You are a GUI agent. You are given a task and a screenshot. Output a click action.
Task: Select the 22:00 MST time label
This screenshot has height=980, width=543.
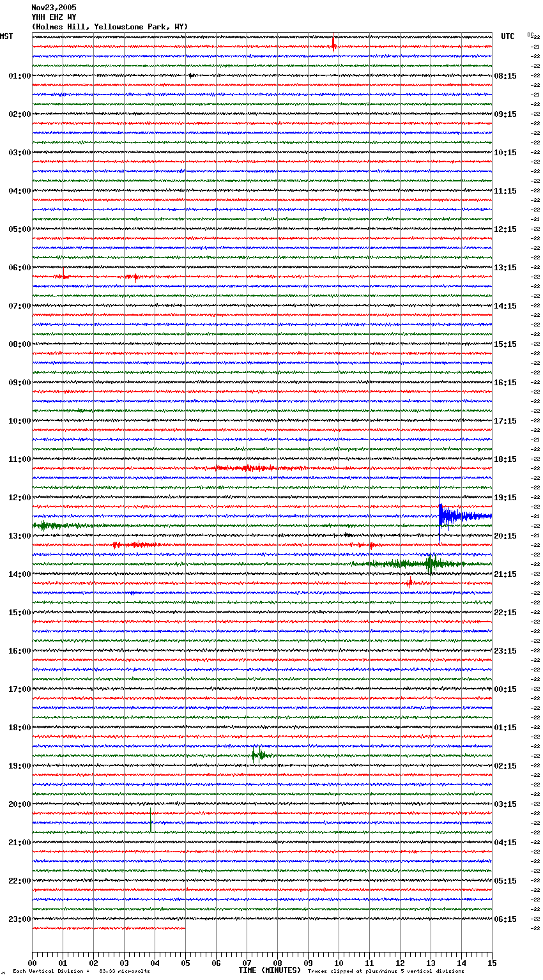click(19, 881)
